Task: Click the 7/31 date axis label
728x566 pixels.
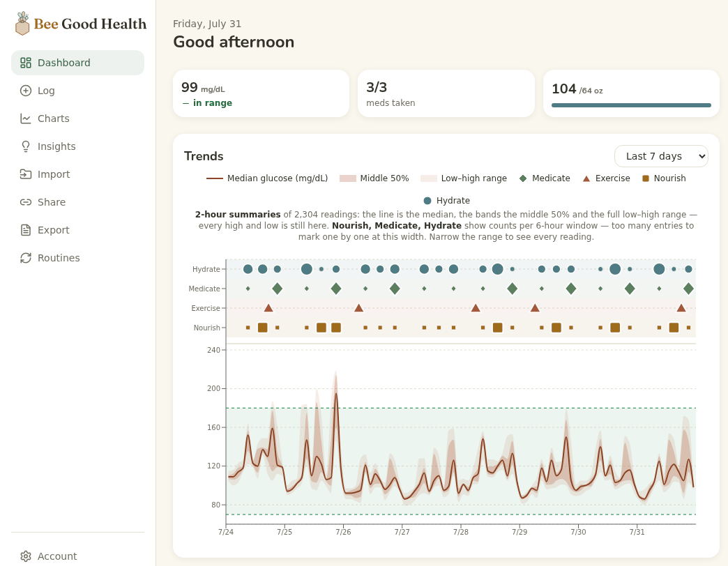Action: click(x=637, y=532)
